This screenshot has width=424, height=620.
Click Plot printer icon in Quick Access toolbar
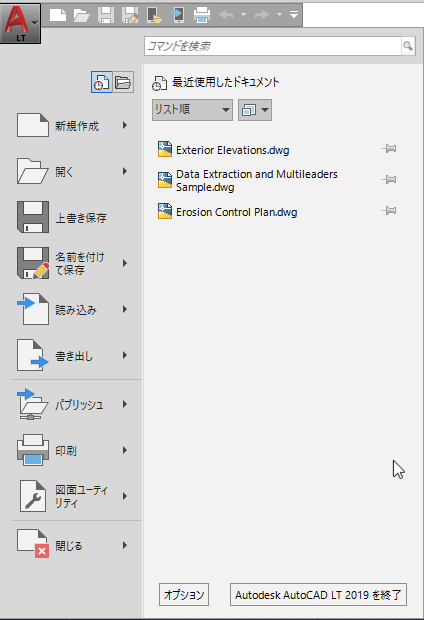(202, 15)
